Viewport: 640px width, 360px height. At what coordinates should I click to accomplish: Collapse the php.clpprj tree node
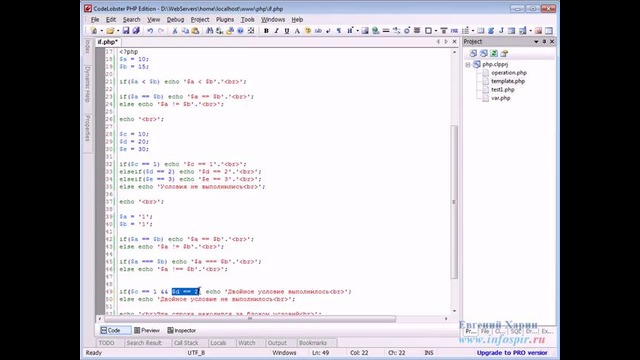pyautogui.click(x=468, y=65)
